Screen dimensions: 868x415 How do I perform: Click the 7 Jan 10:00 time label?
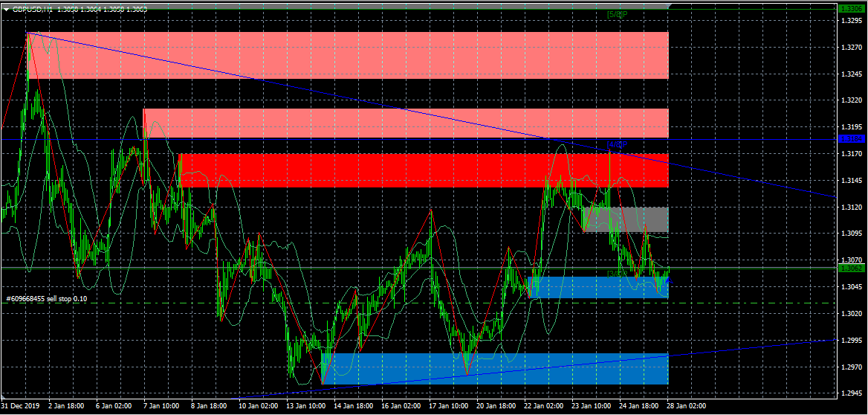(161, 405)
